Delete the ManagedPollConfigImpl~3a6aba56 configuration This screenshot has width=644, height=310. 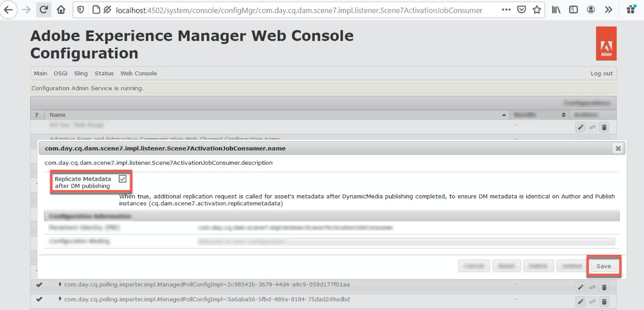click(x=604, y=302)
